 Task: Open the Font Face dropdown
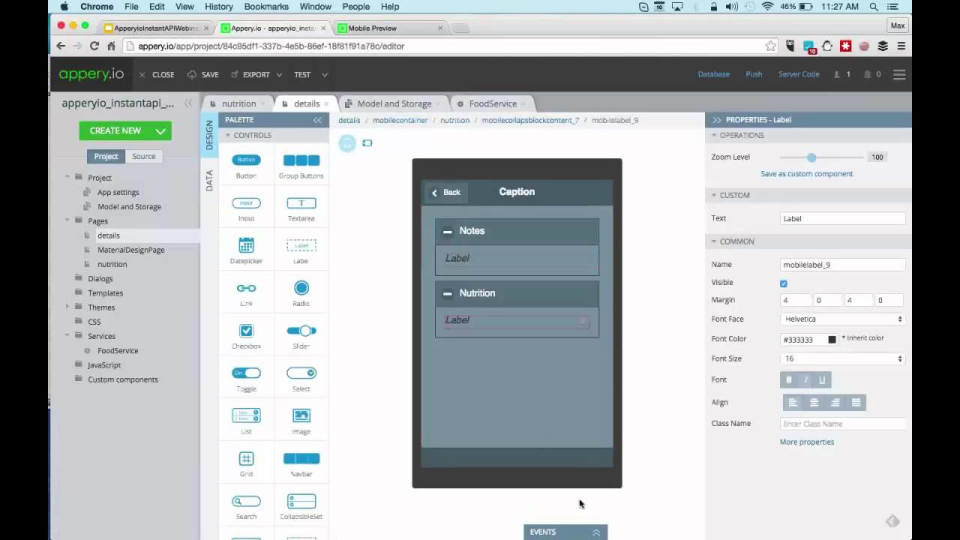coord(842,319)
